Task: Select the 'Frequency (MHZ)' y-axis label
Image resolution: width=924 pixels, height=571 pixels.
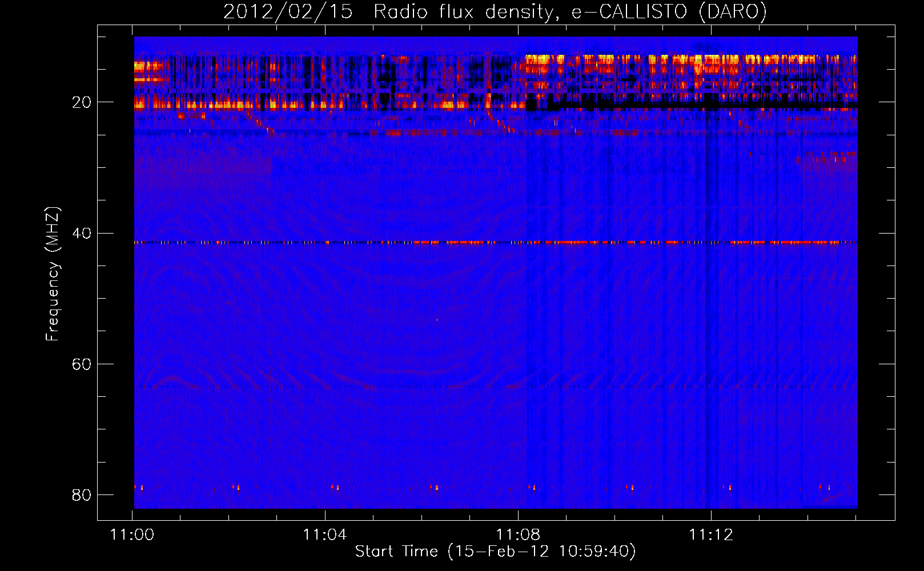Action: point(52,274)
